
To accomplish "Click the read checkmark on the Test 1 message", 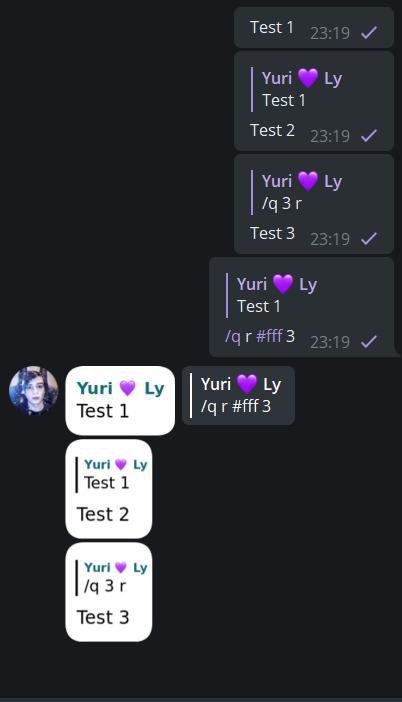I will [x=369, y=32].
